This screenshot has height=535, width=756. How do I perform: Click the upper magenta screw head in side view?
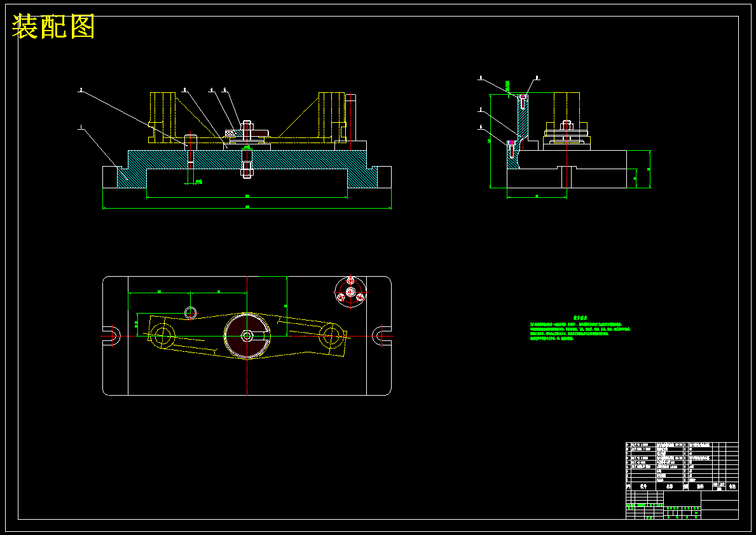pos(523,97)
